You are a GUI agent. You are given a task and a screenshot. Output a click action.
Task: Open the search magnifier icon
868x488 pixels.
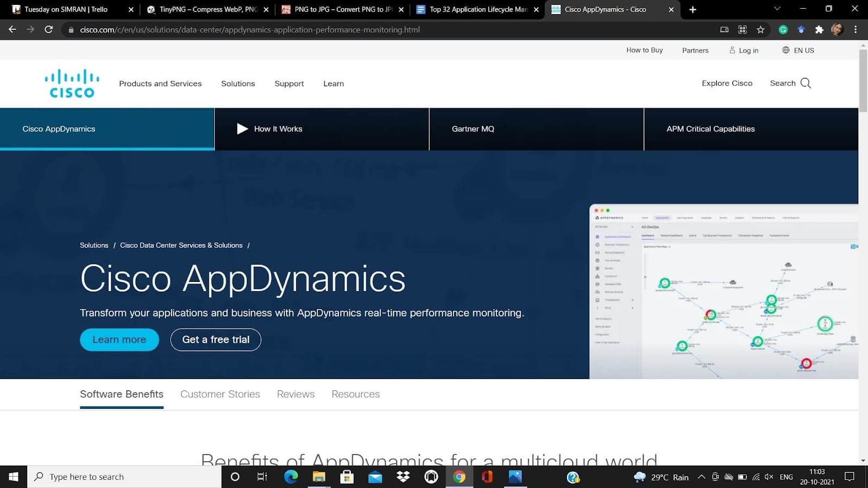pos(806,83)
